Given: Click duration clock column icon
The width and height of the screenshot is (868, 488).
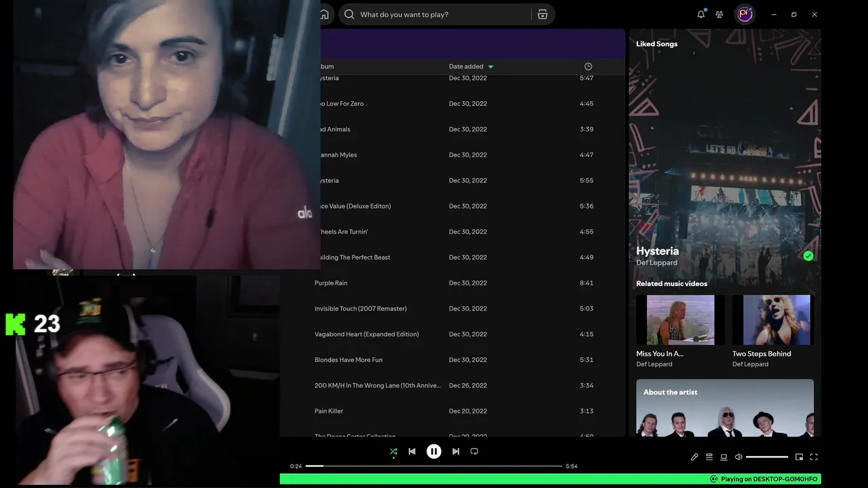Looking at the screenshot, I should tap(588, 66).
